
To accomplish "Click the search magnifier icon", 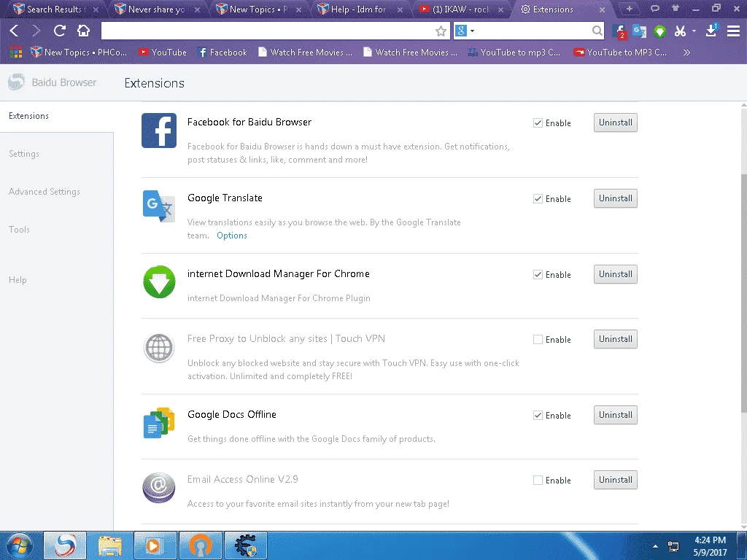I will 597,31.
